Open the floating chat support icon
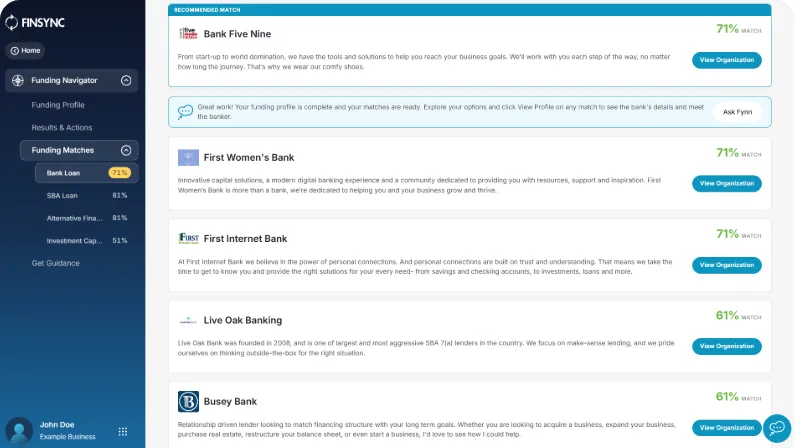 (777, 428)
